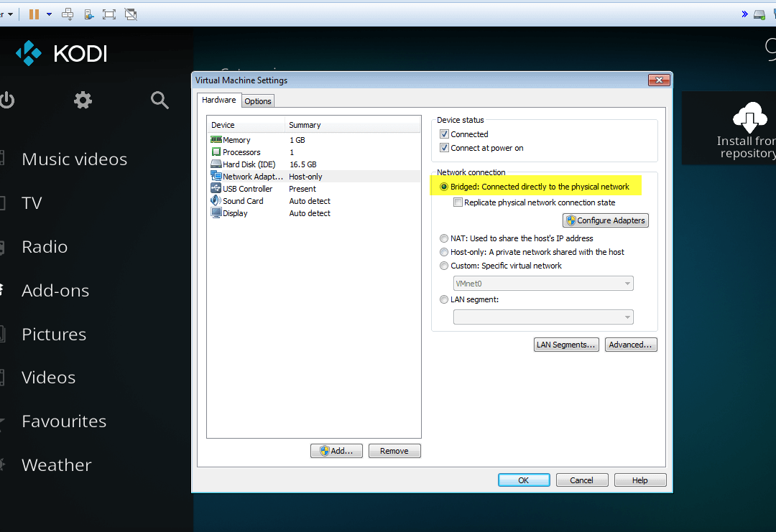Enable Replicate physical network connection state

(458, 202)
